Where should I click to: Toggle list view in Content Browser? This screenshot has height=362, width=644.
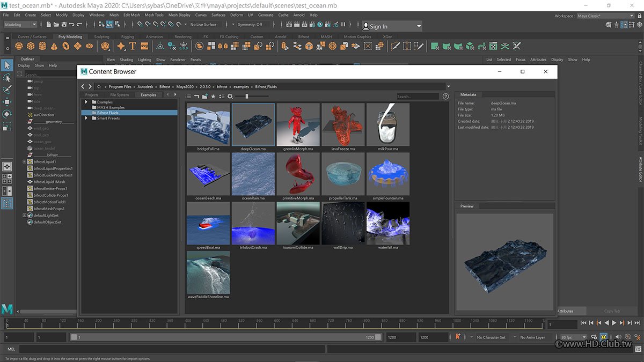click(x=188, y=97)
